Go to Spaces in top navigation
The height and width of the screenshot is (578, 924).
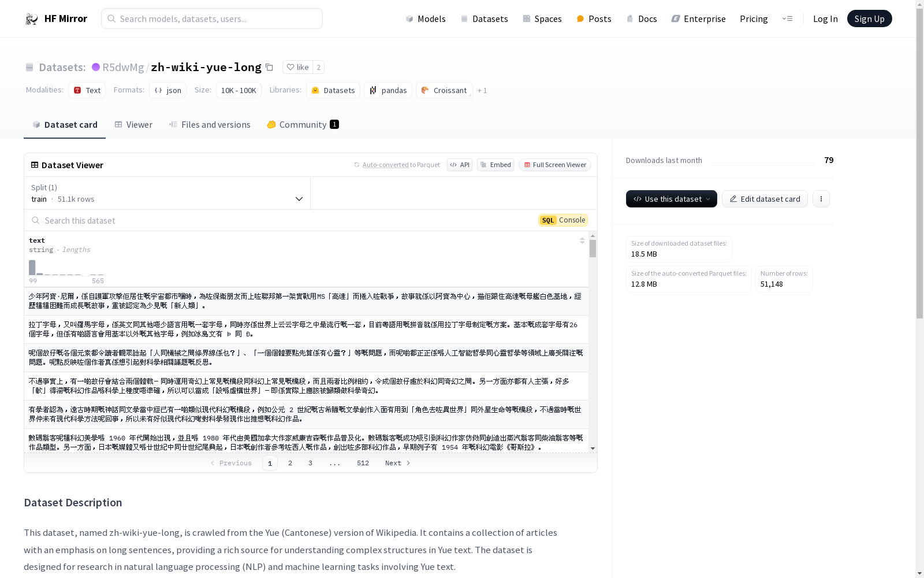pyautogui.click(x=542, y=19)
